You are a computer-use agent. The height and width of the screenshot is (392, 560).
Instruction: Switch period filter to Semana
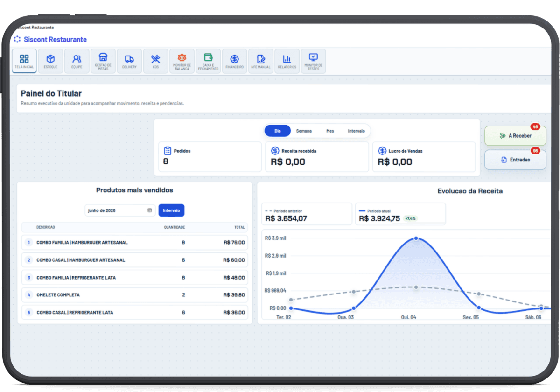(304, 131)
